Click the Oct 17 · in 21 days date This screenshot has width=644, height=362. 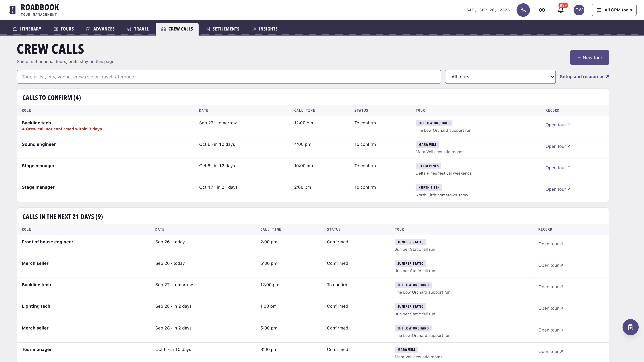pyautogui.click(x=218, y=187)
